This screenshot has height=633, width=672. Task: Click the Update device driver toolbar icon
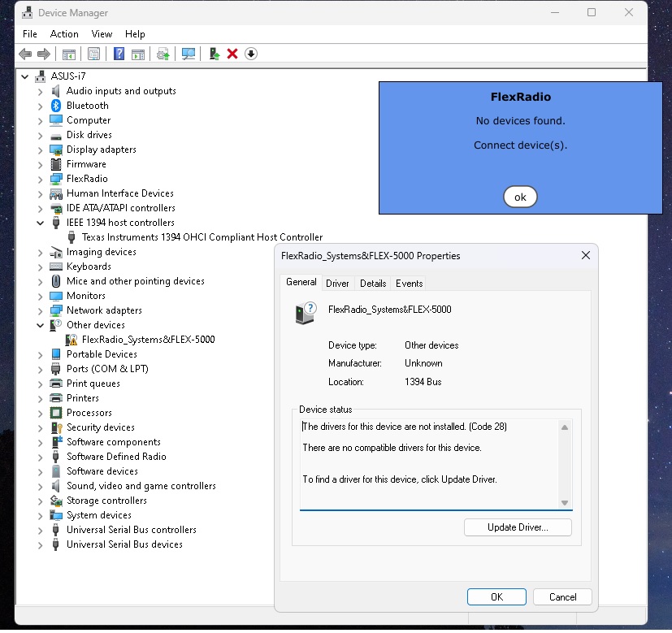pyautogui.click(x=214, y=54)
